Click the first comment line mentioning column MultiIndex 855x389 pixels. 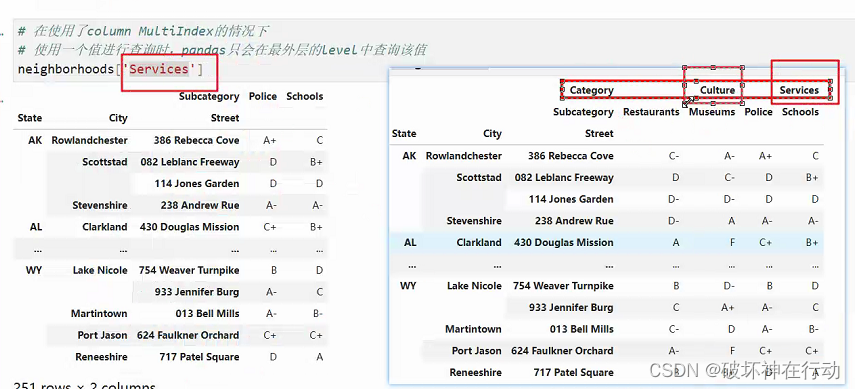click(142, 31)
